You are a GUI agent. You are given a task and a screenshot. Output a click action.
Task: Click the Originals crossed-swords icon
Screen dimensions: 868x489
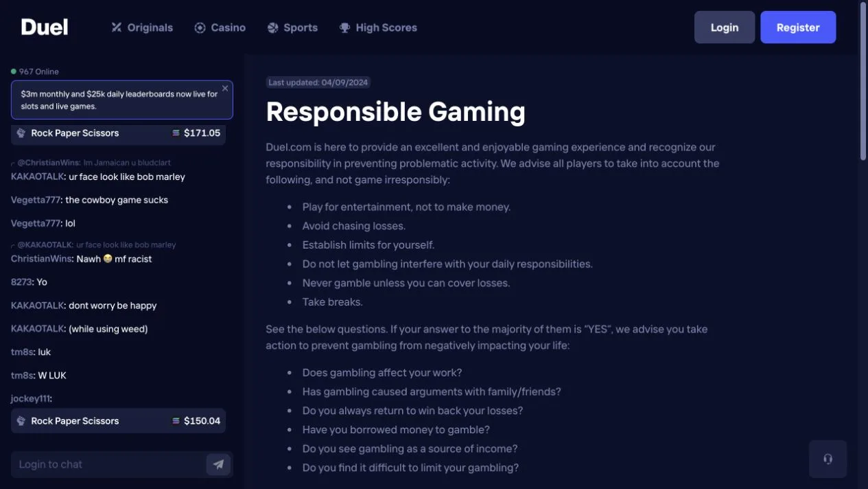(x=117, y=27)
